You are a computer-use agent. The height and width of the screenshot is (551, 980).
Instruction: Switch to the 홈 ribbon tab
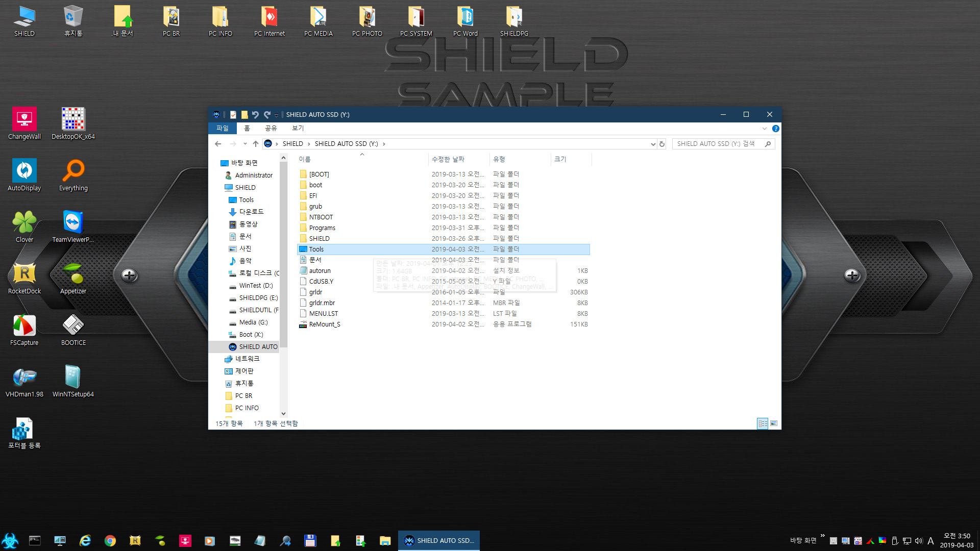coord(247,128)
